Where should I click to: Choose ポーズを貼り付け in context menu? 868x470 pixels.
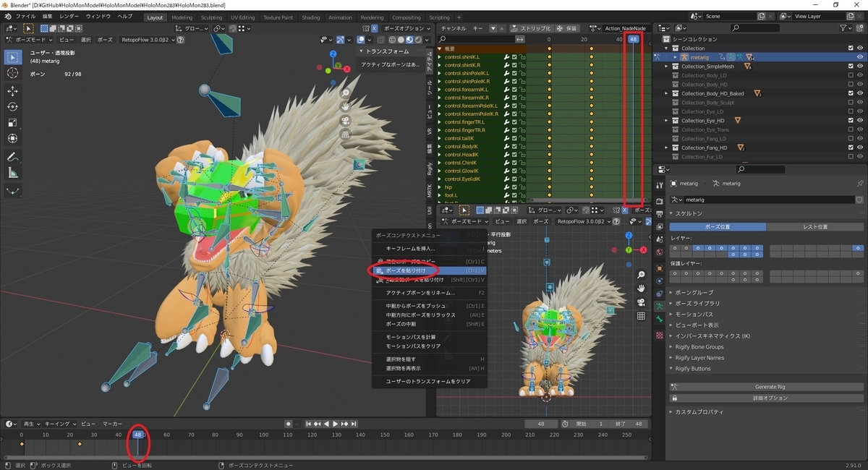pyautogui.click(x=430, y=270)
